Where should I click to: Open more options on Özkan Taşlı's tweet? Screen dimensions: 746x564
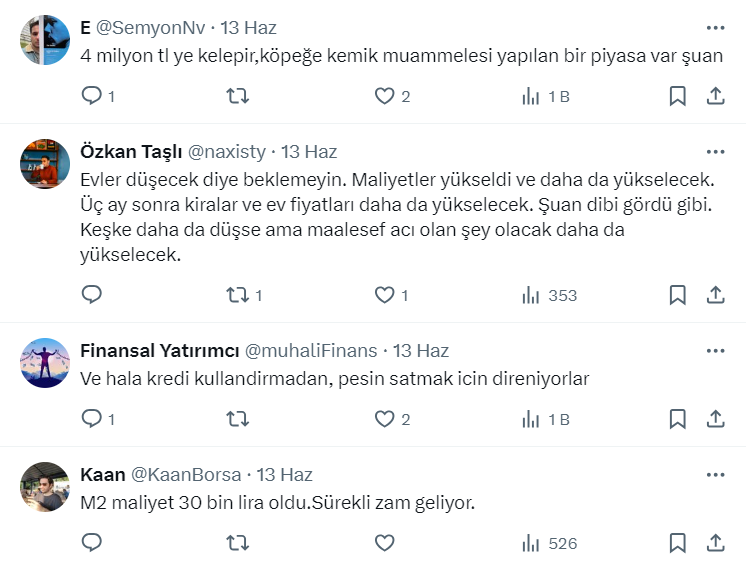pyautogui.click(x=716, y=152)
